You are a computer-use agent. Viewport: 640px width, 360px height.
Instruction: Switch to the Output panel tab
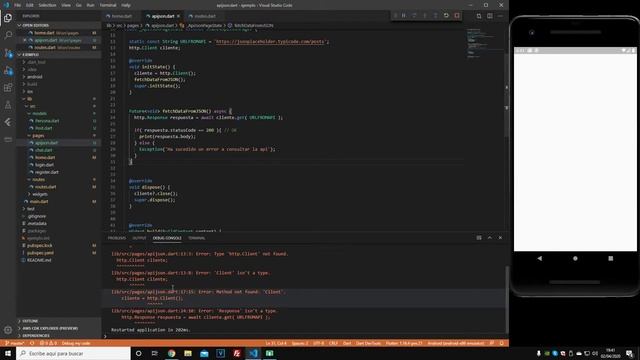click(139, 238)
